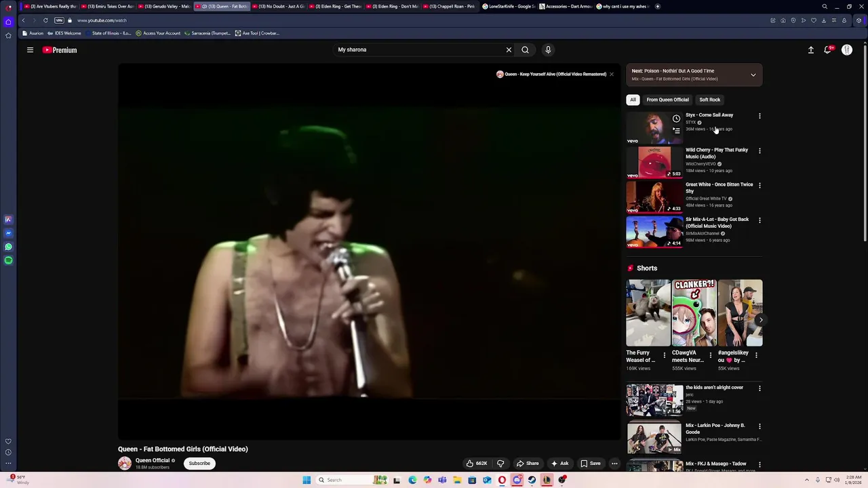The image size is (868, 488).
Task: Open the Create upload icon
Action: [x=811, y=49]
